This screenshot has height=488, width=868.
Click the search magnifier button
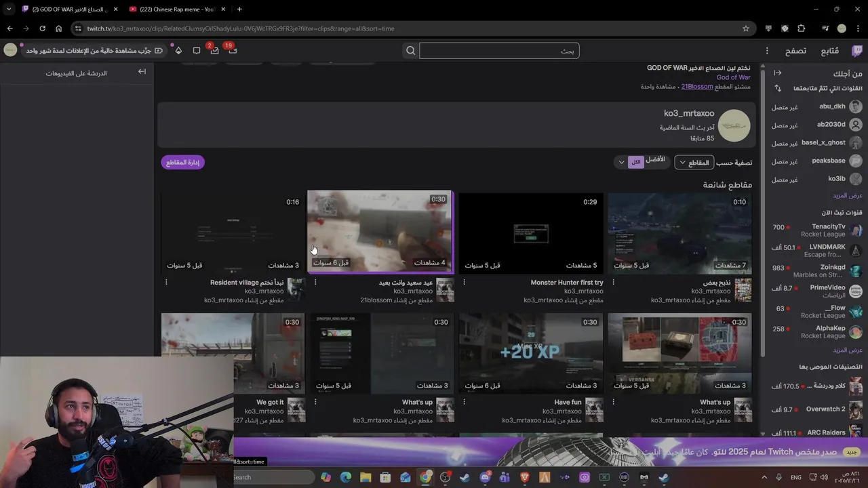point(410,51)
